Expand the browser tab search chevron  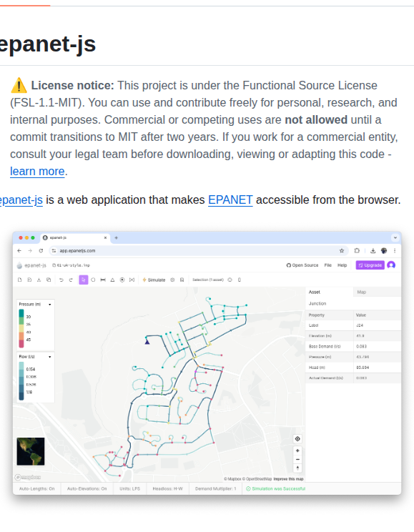pyautogui.click(x=395, y=238)
